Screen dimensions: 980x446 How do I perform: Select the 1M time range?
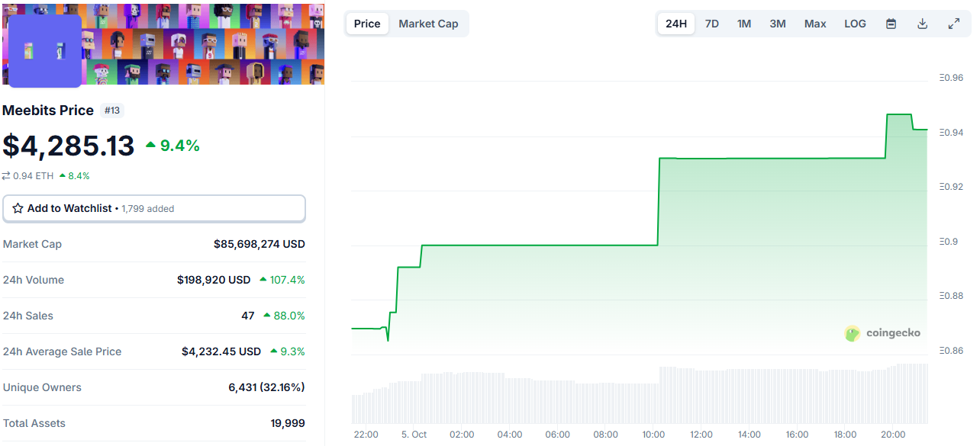744,24
